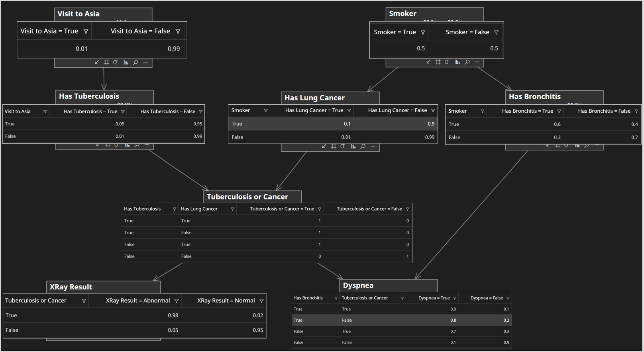Image resolution: width=644 pixels, height=352 pixels.
Task: Click the 0.6 cell in Has Bronchitis table
Action: (x=557, y=124)
